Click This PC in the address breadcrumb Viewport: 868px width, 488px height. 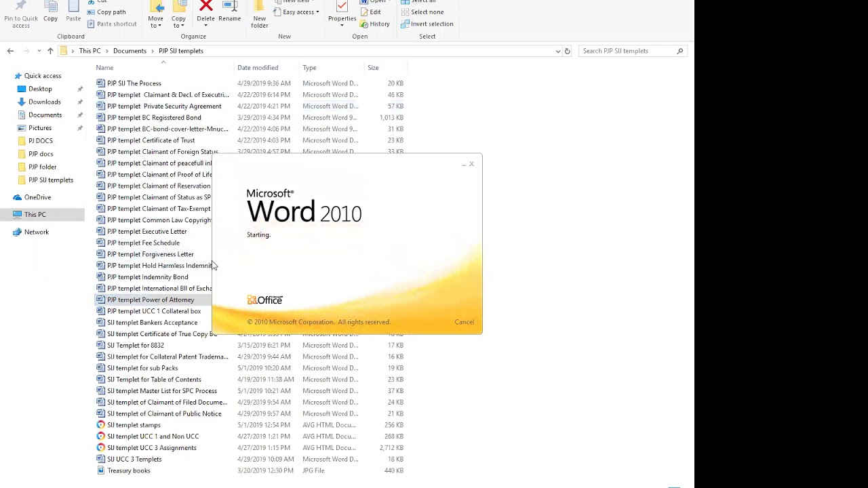[90, 51]
